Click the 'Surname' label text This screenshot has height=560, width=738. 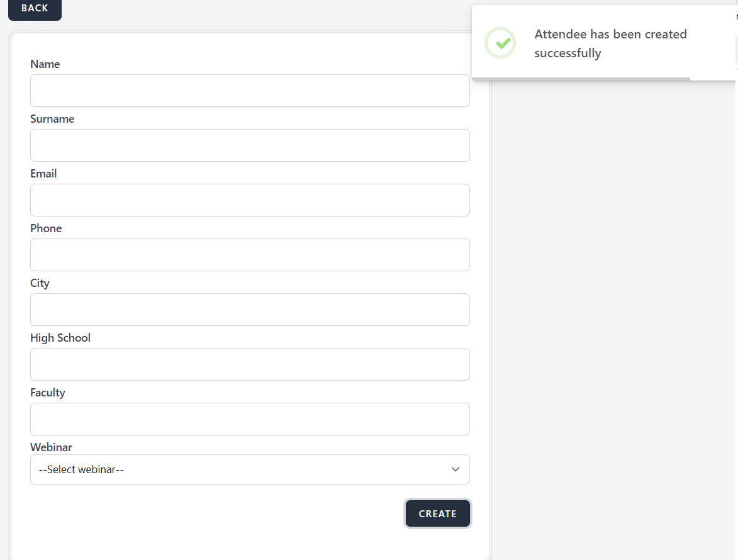[52, 119]
